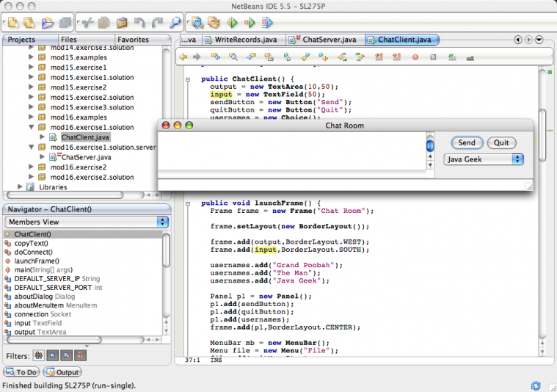Click the Open Project folder icon
Screen dimensions: 557x392
[48, 23]
